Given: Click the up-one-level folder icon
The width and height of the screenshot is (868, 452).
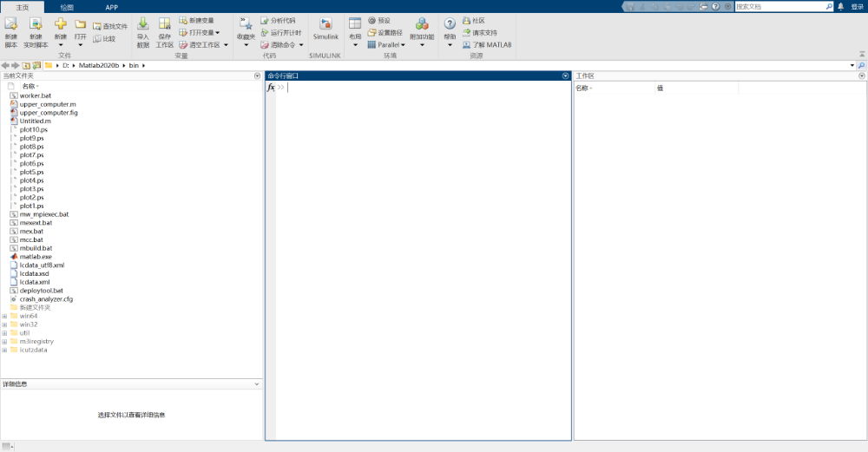Looking at the screenshot, I should coord(26,65).
